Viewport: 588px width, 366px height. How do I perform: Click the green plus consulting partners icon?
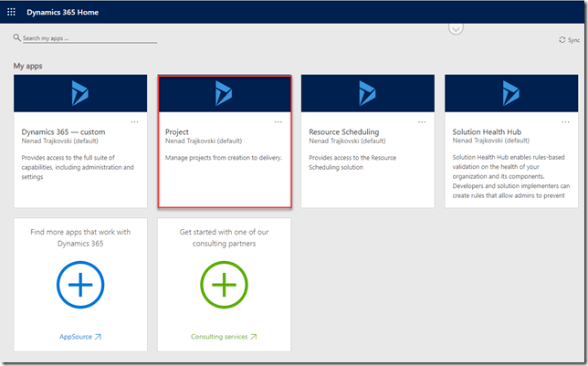(x=224, y=285)
